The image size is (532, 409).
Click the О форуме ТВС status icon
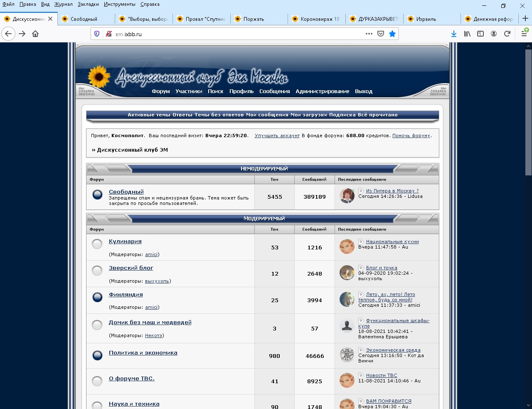coord(97,381)
